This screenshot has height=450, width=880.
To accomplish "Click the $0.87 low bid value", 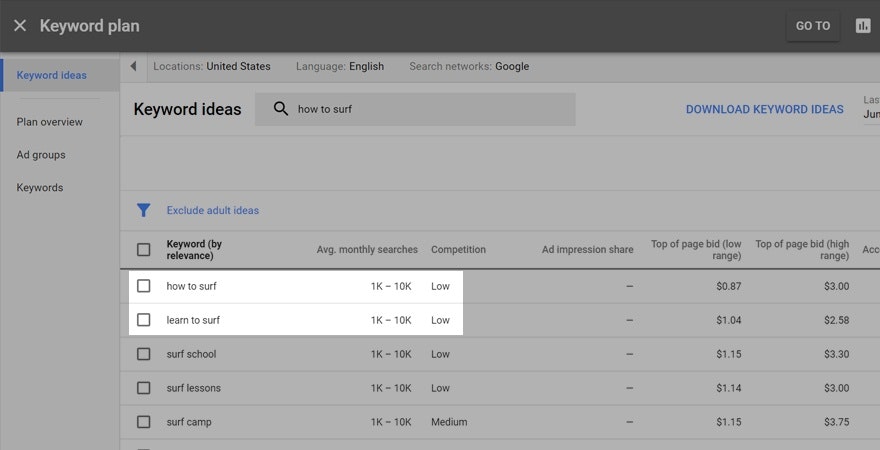I will tap(728, 286).
